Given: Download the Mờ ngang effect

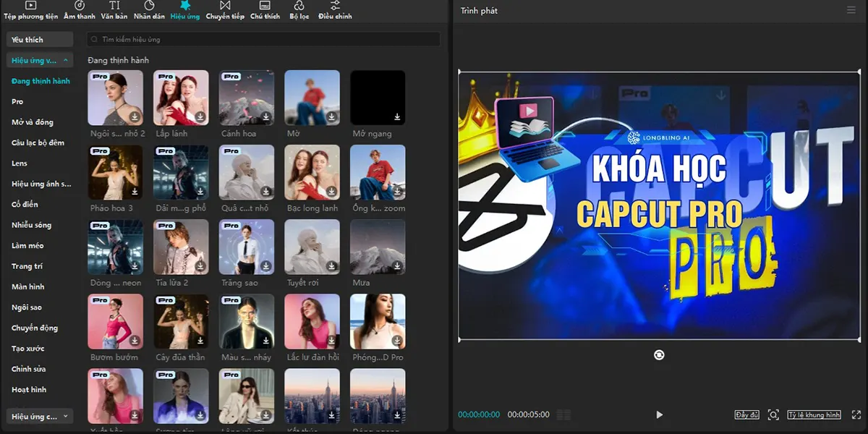Looking at the screenshot, I should point(397,117).
